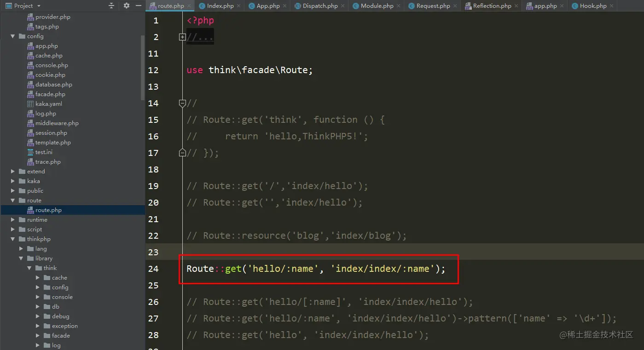
Task: Switch to the App.php tab
Action: point(268,6)
